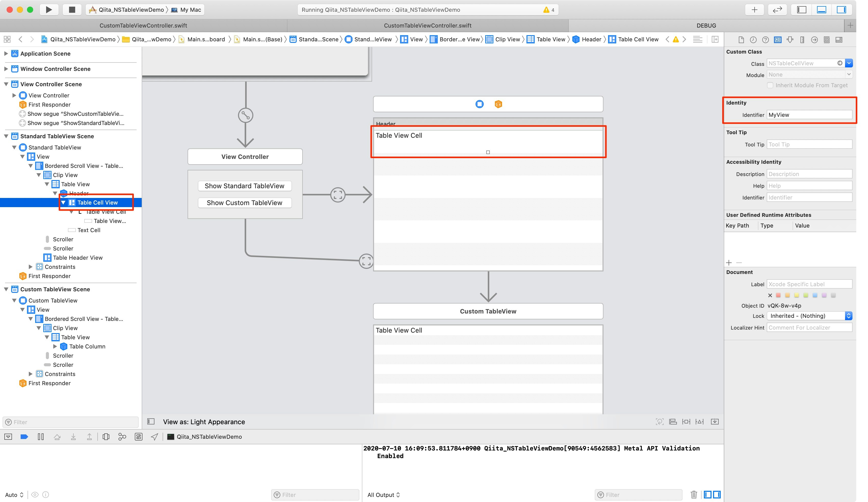Select the first CustomTableViewController.swift tab
The width and height of the screenshot is (868, 502).
pyautogui.click(x=143, y=26)
